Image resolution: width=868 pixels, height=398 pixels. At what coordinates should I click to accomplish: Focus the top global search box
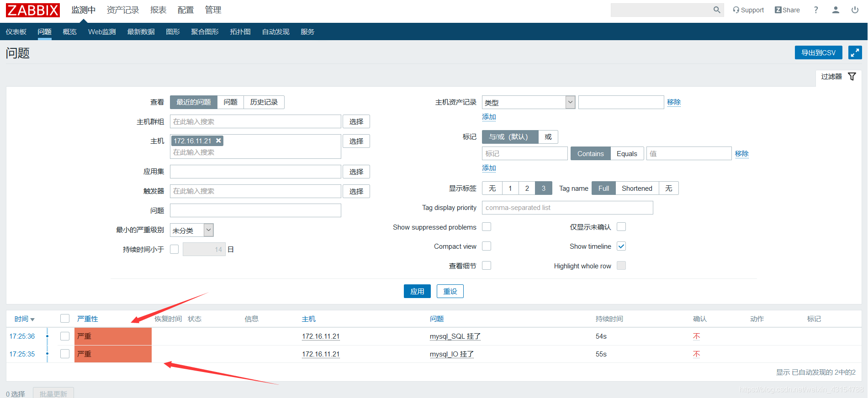coord(661,10)
